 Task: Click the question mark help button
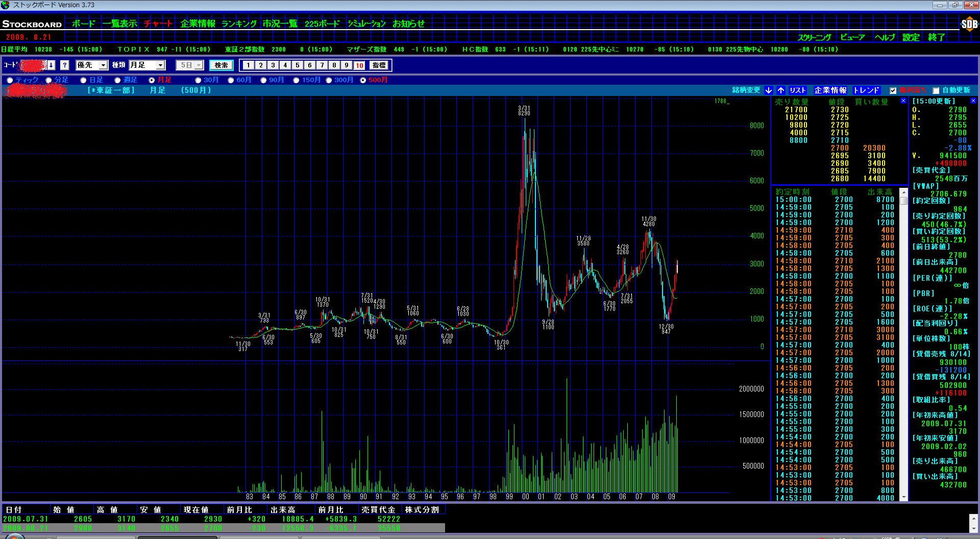(65, 65)
